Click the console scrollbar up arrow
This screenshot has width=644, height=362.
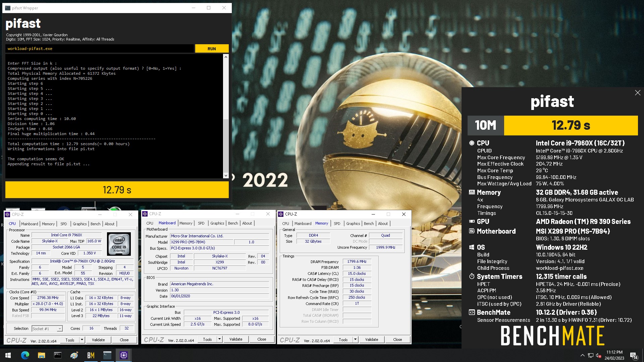[226, 57]
